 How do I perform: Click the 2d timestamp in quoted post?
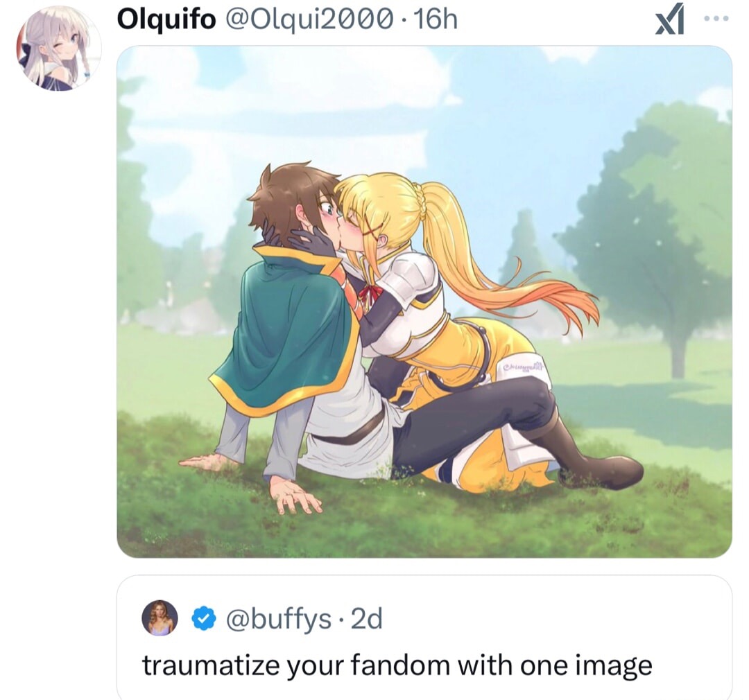(x=367, y=620)
